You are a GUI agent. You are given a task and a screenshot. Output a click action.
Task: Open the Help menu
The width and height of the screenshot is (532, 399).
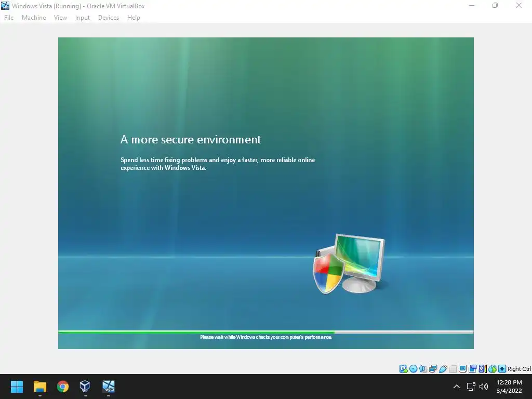tap(134, 18)
